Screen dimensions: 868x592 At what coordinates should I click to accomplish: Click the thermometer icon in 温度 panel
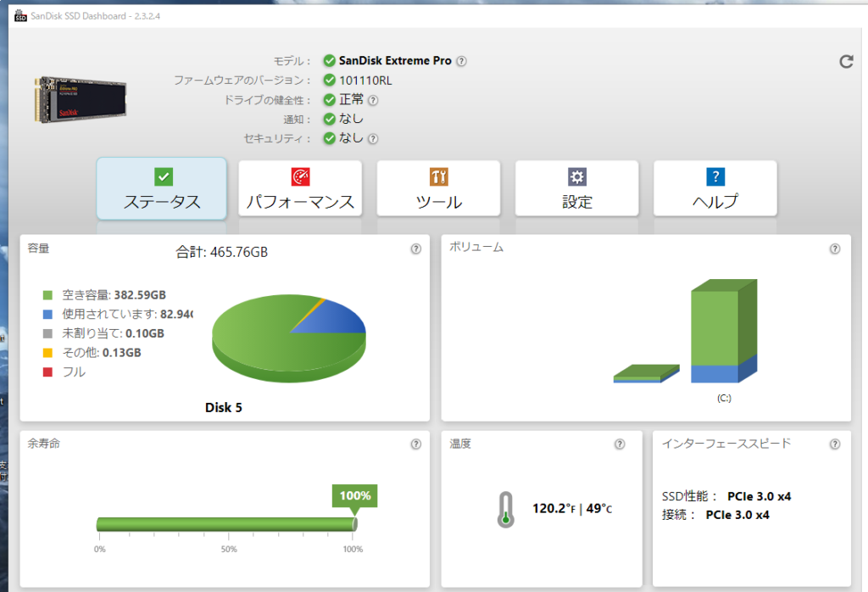tap(505, 510)
